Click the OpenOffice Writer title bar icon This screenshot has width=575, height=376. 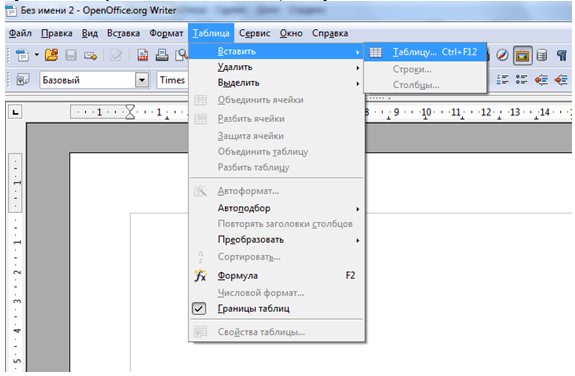tap(11, 11)
